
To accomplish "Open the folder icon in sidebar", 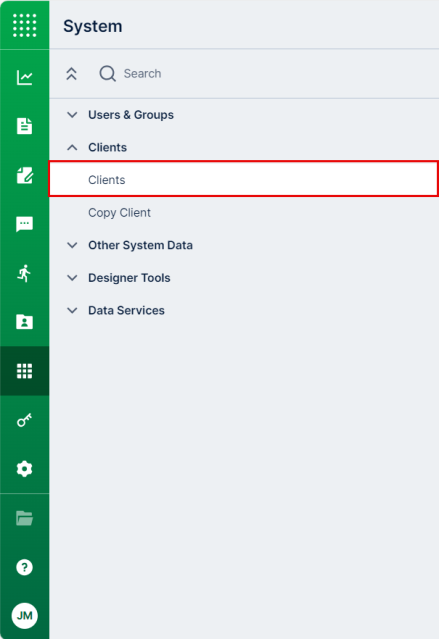I will click(x=24, y=518).
